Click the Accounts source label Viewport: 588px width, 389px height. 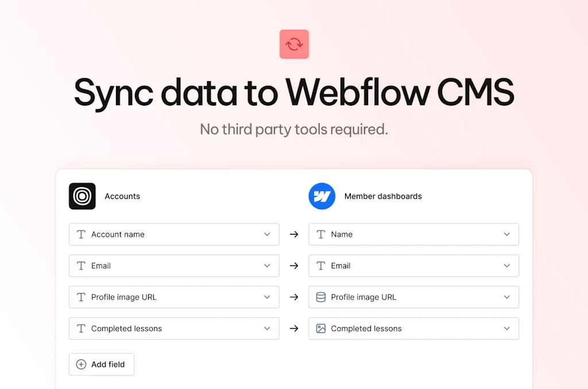click(122, 196)
